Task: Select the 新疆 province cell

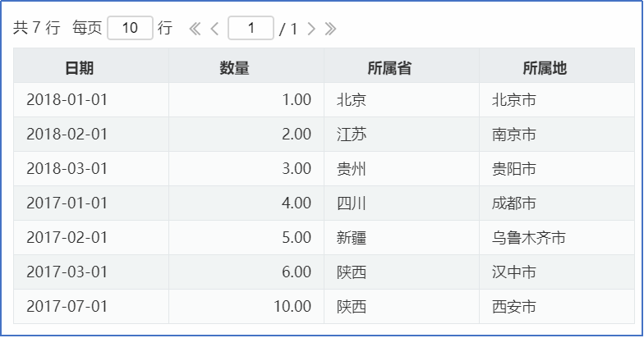Action: 402,238
